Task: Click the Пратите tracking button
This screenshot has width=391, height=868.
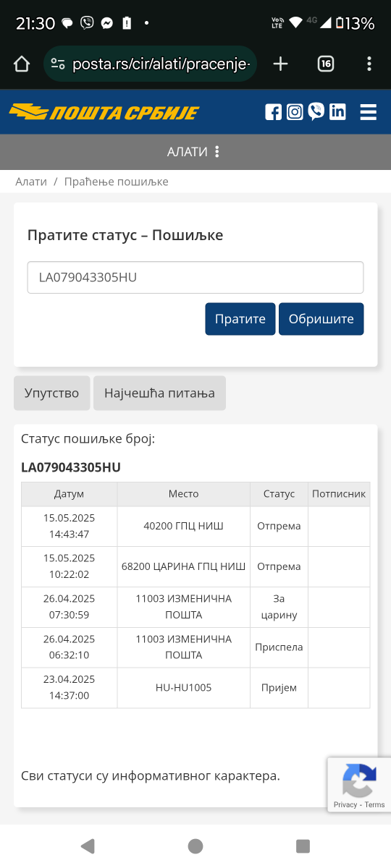Action: coord(240,319)
